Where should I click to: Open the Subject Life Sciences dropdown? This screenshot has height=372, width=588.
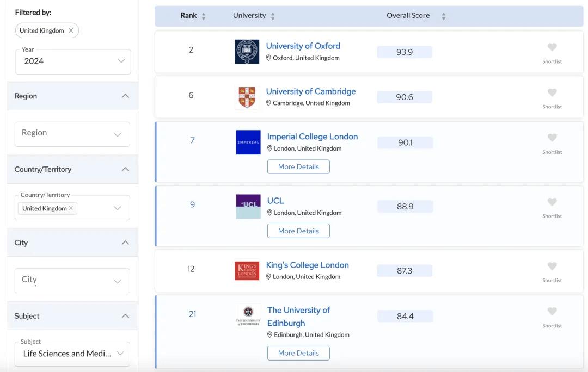[72, 354]
